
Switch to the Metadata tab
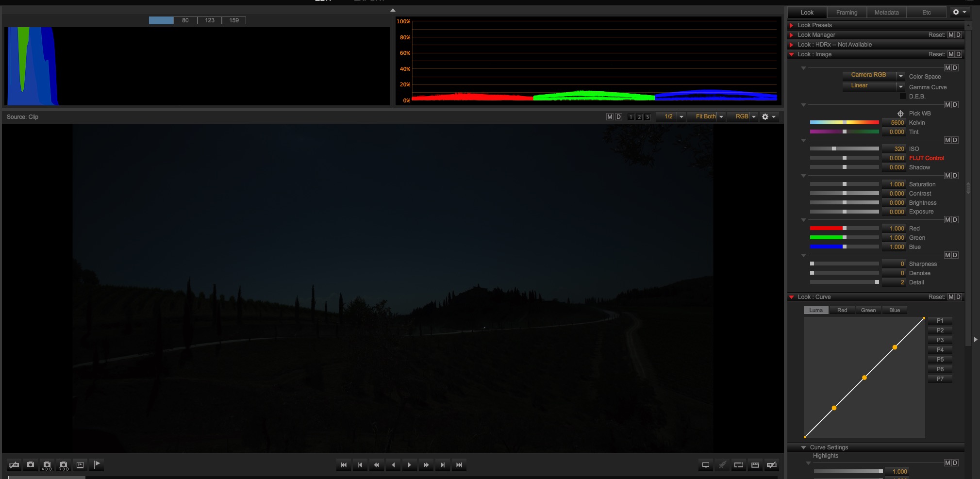886,12
